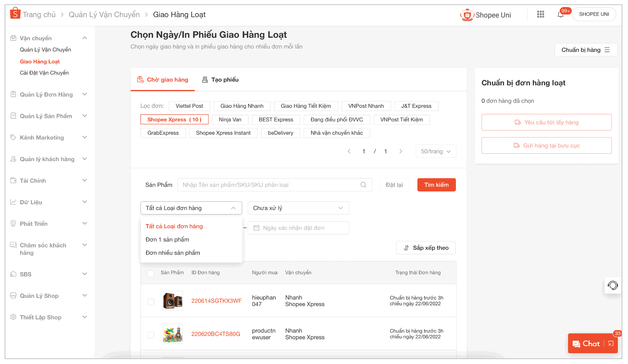
Task: Select Đơn nhiều sản phẩm from the list
Action: [x=172, y=252]
